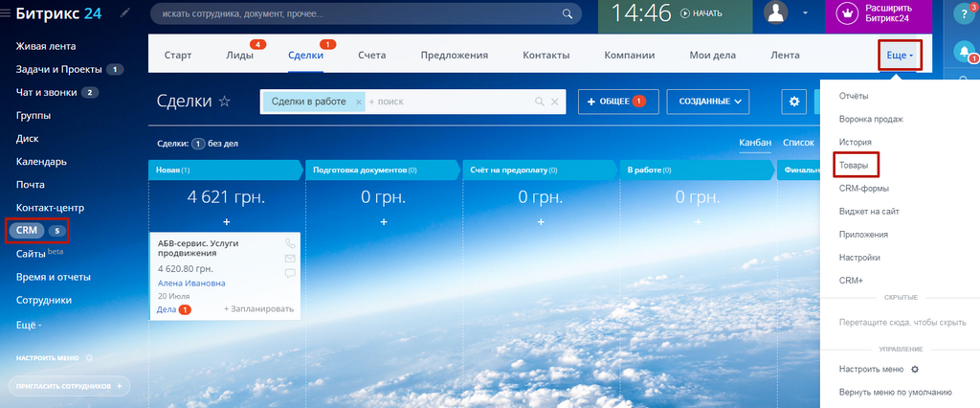The width and height of the screenshot is (980, 408).
Task: Open the Лента tab in CRM menu
Action: [x=785, y=55]
